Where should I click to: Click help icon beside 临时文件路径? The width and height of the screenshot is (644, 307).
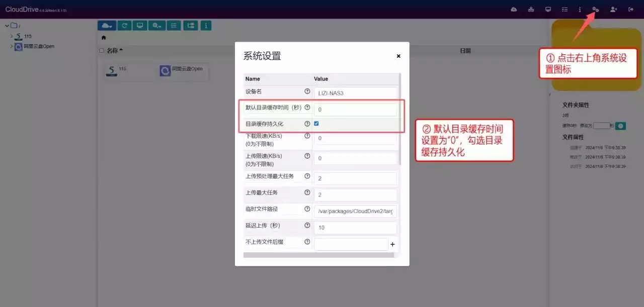tap(307, 209)
